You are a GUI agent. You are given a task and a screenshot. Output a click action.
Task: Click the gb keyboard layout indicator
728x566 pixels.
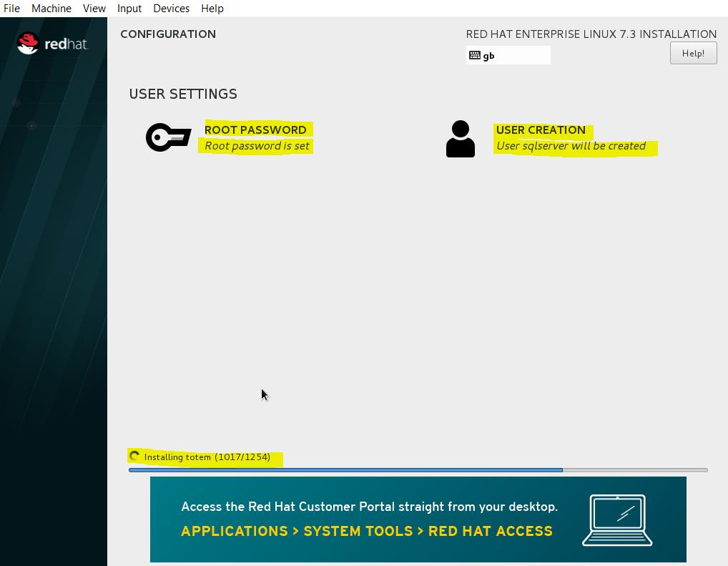tap(508, 55)
